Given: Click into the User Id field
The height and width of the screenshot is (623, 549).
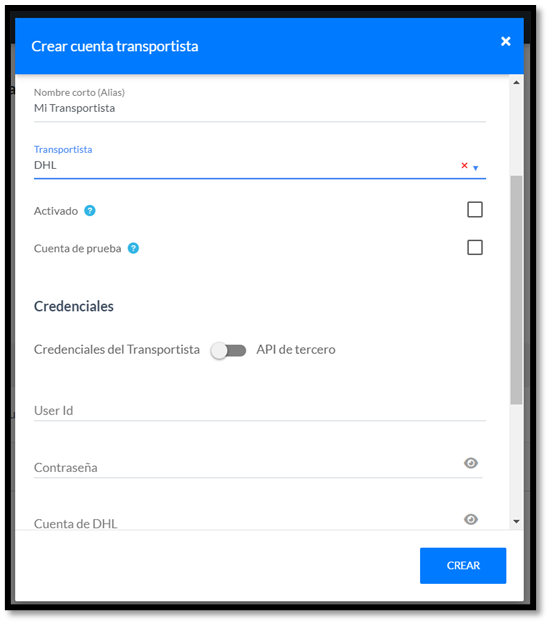Looking at the screenshot, I should [x=260, y=411].
